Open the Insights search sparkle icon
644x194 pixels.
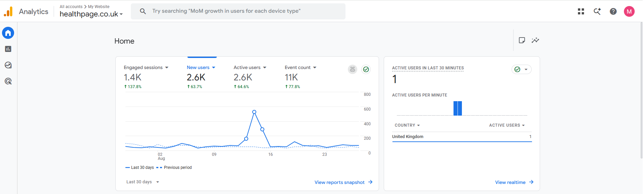(597, 11)
